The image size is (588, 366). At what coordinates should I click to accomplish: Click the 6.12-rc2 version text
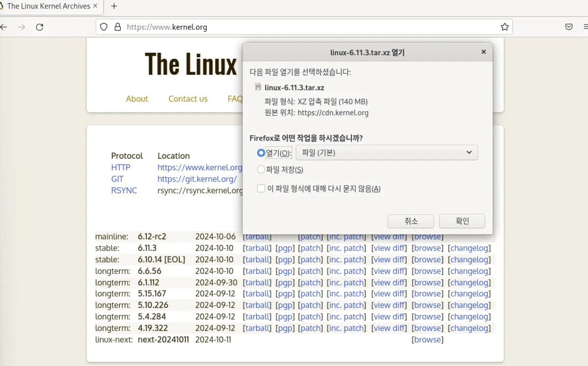[x=152, y=236]
